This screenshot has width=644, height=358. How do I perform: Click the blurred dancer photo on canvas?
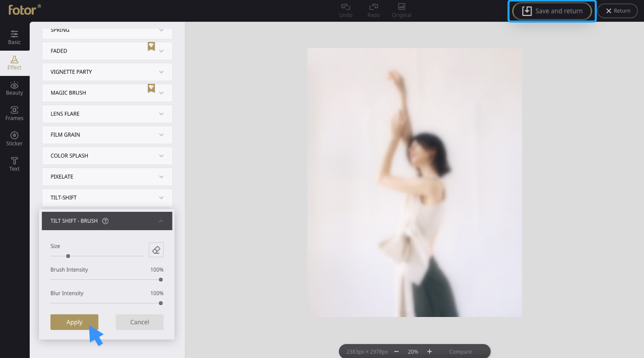point(415,182)
